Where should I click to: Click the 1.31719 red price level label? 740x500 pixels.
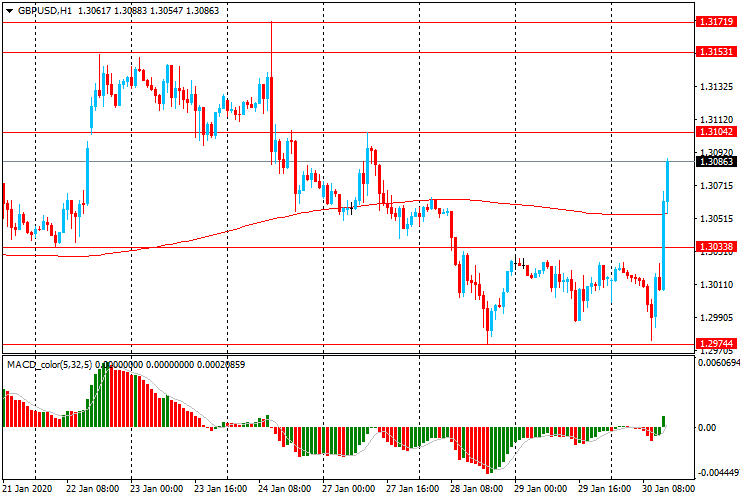[x=716, y=22]
